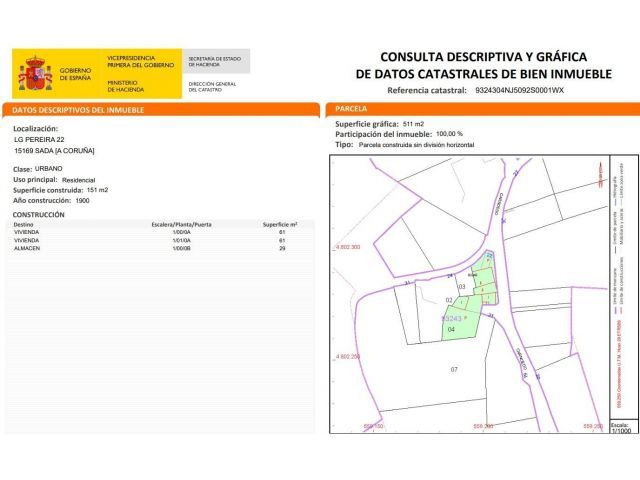Select 'VICEPRESIDENCIA PRIMERA DEL GOBIERNO' label
Image resolution: width=640 pixels, height=480 pixels.
click(140, 62)
